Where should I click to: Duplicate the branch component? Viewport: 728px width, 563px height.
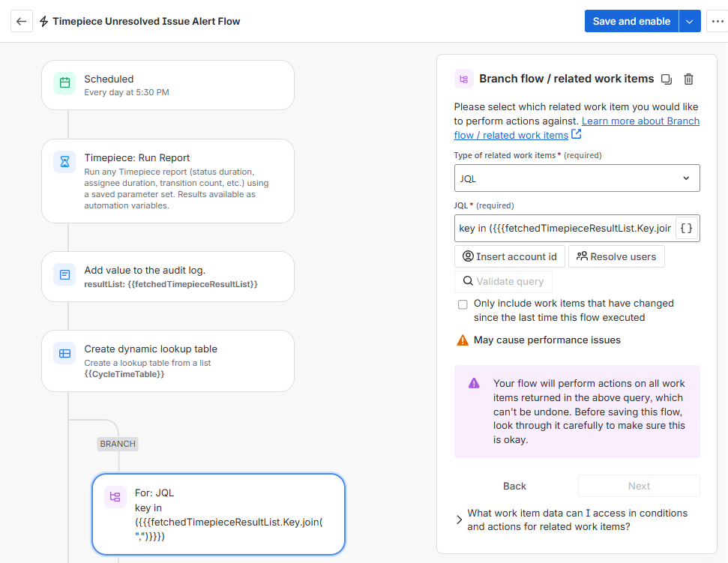click(x=667, y=79)
